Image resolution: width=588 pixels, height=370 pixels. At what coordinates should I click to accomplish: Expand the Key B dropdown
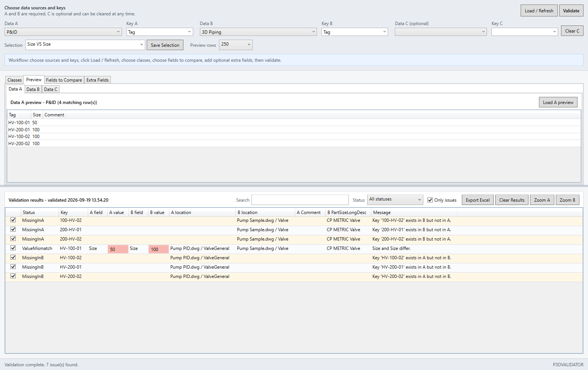pos(355,32)
